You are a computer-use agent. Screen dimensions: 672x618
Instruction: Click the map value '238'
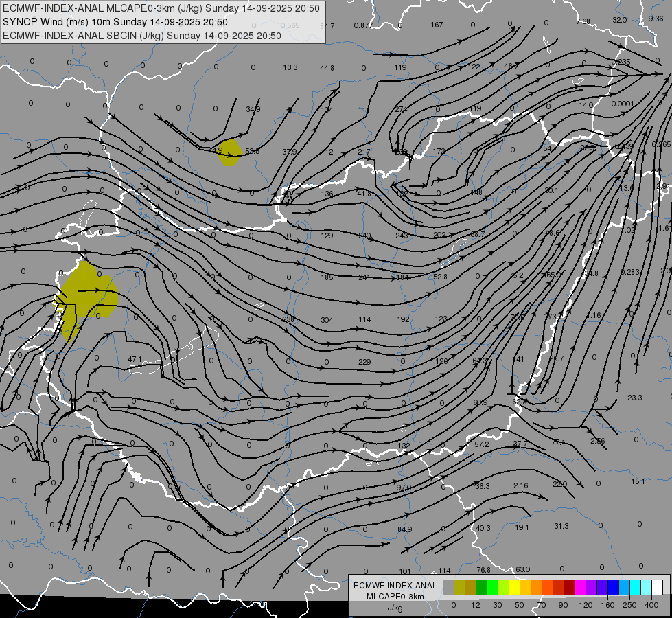[288, 319]
